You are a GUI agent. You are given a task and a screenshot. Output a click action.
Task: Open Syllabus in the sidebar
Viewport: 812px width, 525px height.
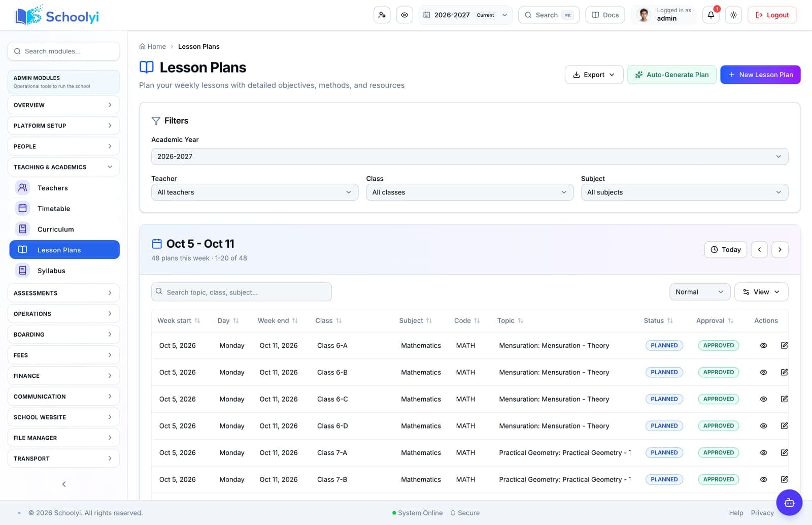point(64,271)
